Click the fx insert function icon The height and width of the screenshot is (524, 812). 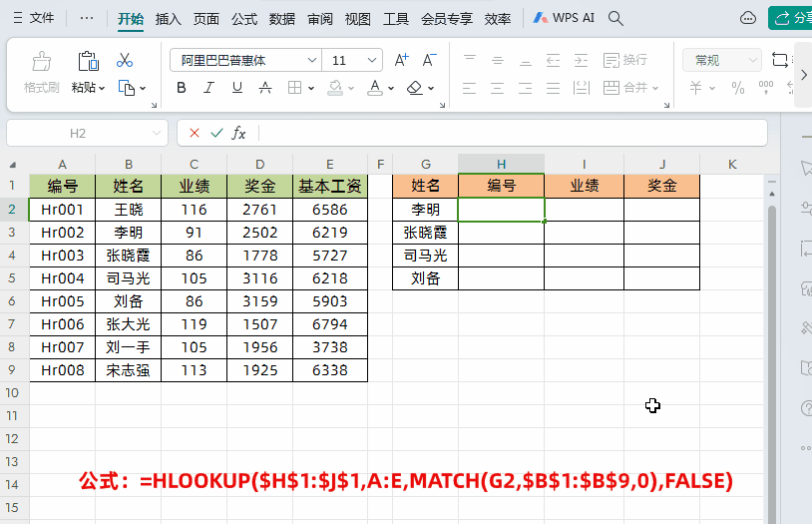(x=238, y=133)
